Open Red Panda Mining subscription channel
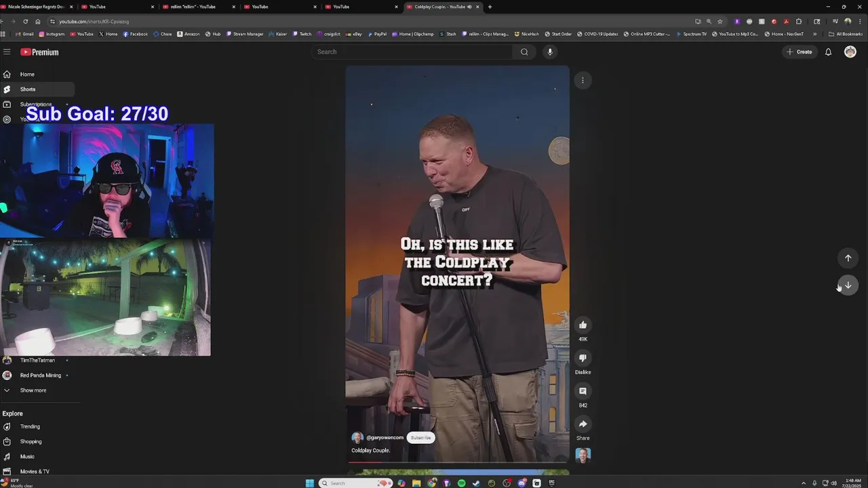868x488 pixels. [x=41, y=375]
